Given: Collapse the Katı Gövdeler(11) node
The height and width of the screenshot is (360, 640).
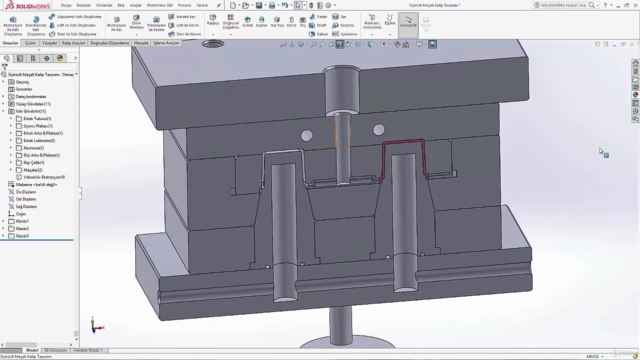Looking at the screenshot, I should coord(4,111).
